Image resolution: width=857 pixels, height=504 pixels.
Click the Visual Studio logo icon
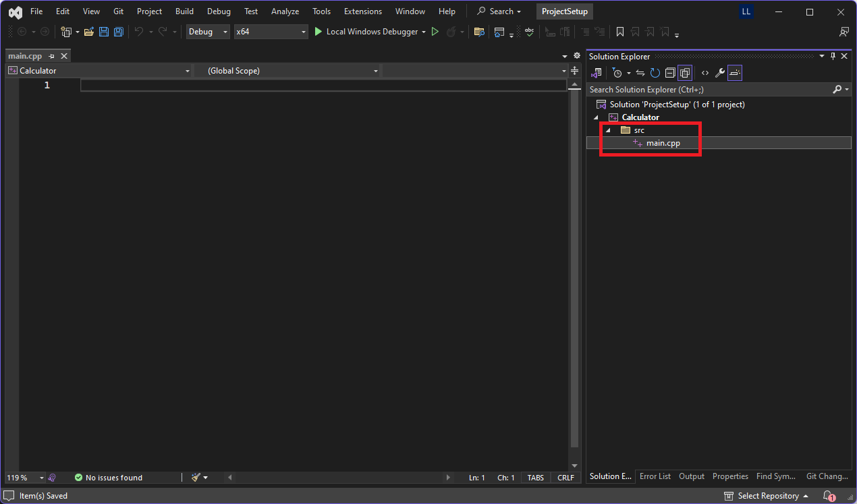pos(14,11)
